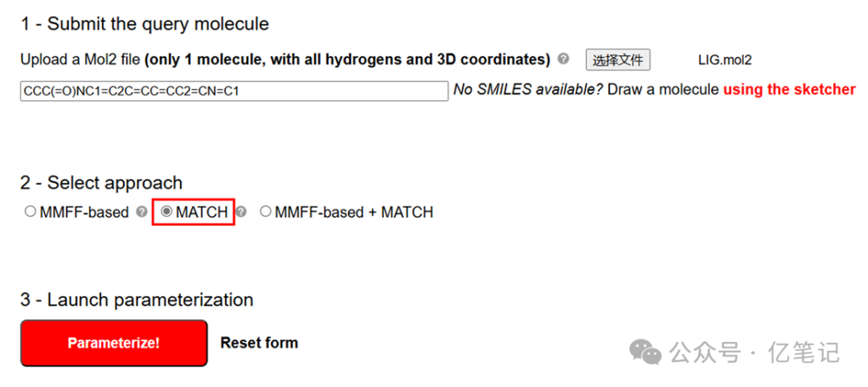Click the LIG.mol2 uploaded file name

725,60
